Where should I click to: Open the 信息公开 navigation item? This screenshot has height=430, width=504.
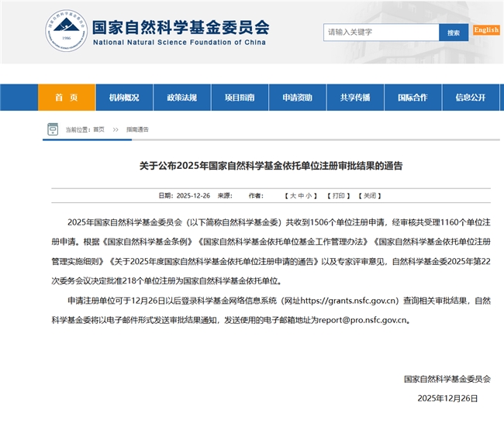(471, 98)
